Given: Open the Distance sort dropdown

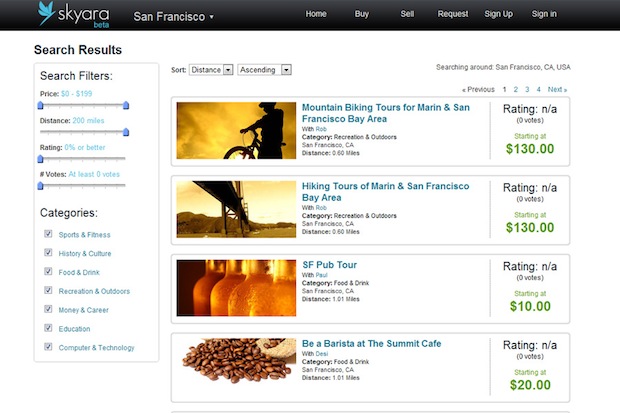Looking at the screenshot, I should (211, 70).
